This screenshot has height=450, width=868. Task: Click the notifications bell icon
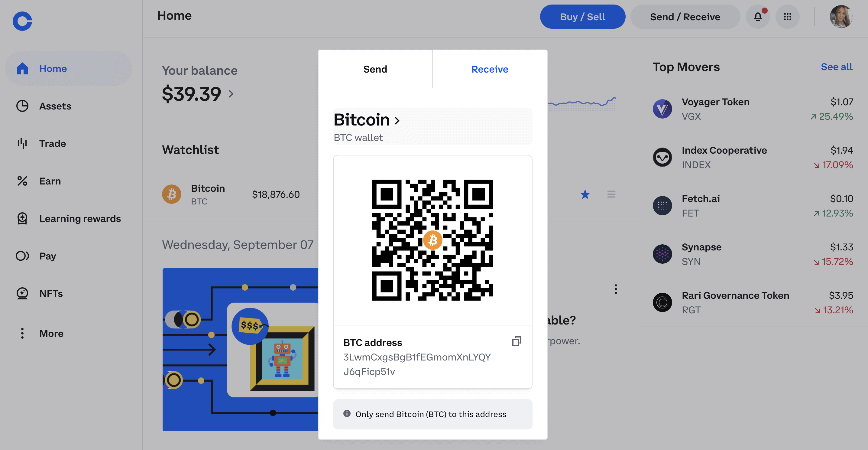tap(758, 17)
